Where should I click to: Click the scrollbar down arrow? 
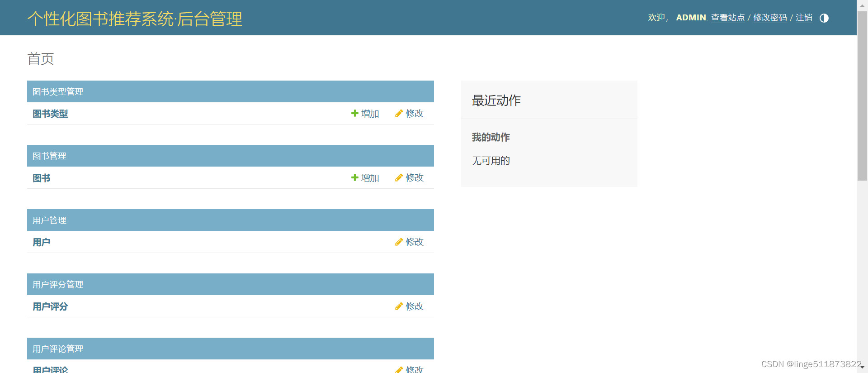pos(862,367)
